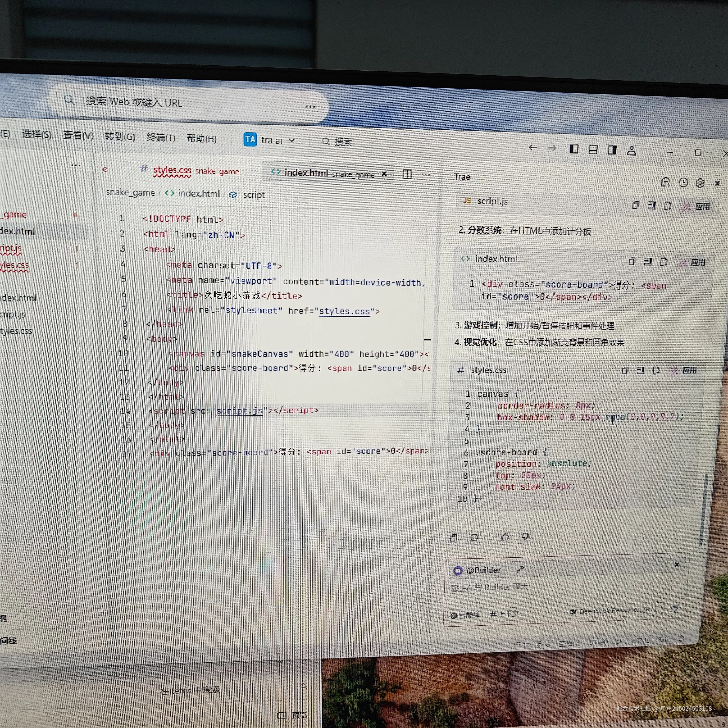Viewport: 728px width, 728px height.
Task: Open the 终端(T) menu
Action: [160, 137]
